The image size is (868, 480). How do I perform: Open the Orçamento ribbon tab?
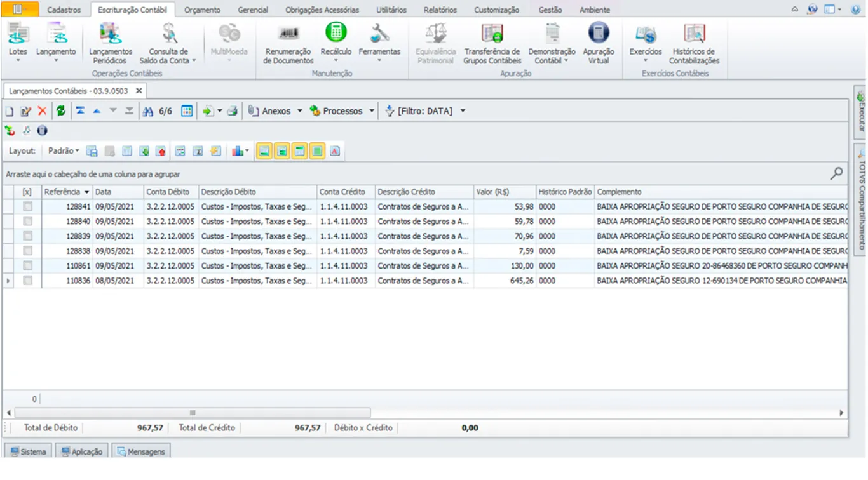point(202,10)
